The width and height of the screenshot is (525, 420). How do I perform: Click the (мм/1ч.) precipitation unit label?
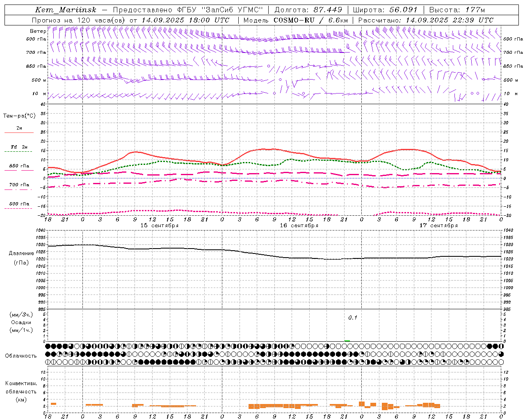(x=21, y=330)
